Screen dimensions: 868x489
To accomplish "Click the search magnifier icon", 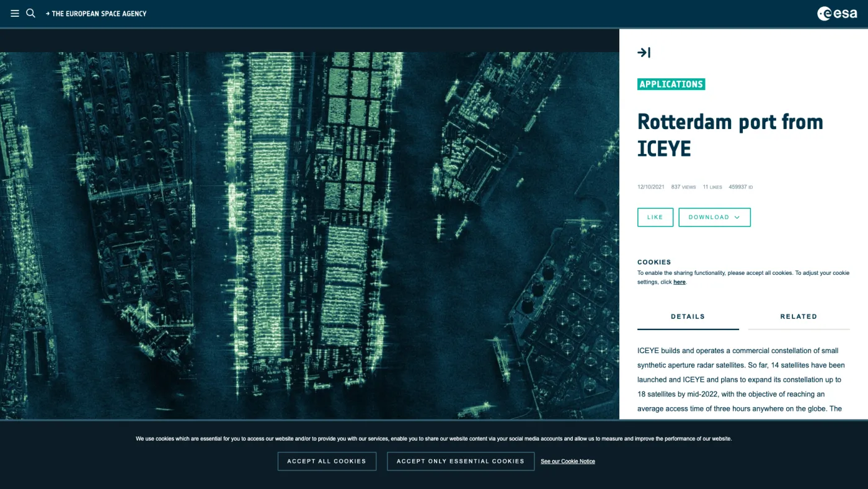I will tap(30, 13).
